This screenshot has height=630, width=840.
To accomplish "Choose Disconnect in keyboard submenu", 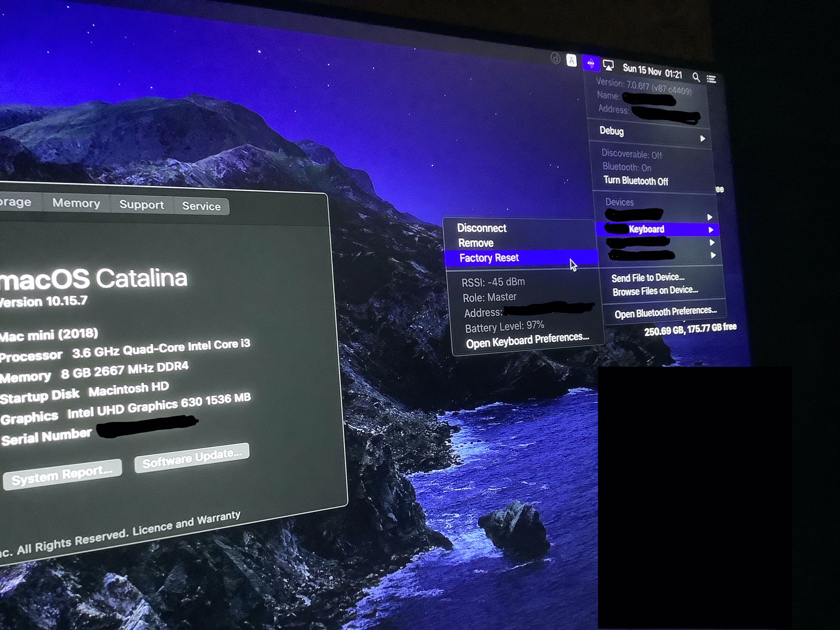I will 482,228.
